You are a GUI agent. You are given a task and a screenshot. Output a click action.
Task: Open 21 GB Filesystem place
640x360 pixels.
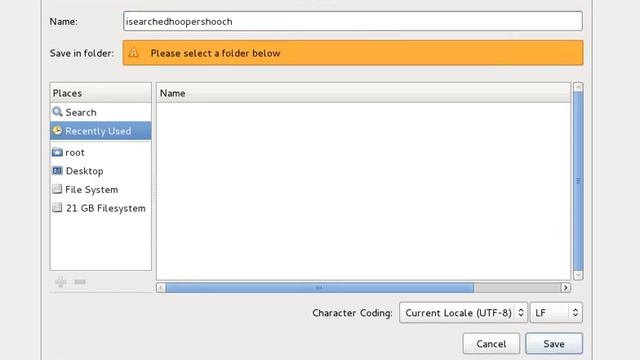(x=100, y=208)
